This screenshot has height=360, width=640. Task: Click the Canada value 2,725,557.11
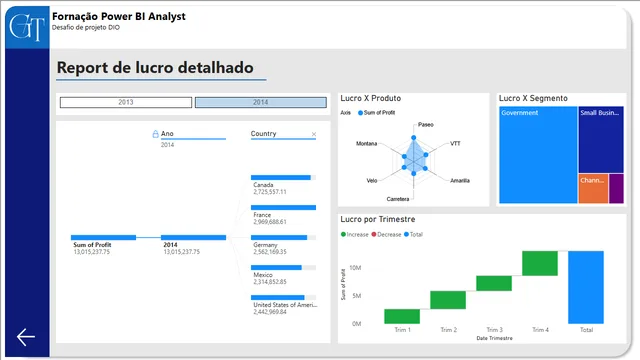tap(270, 192)
